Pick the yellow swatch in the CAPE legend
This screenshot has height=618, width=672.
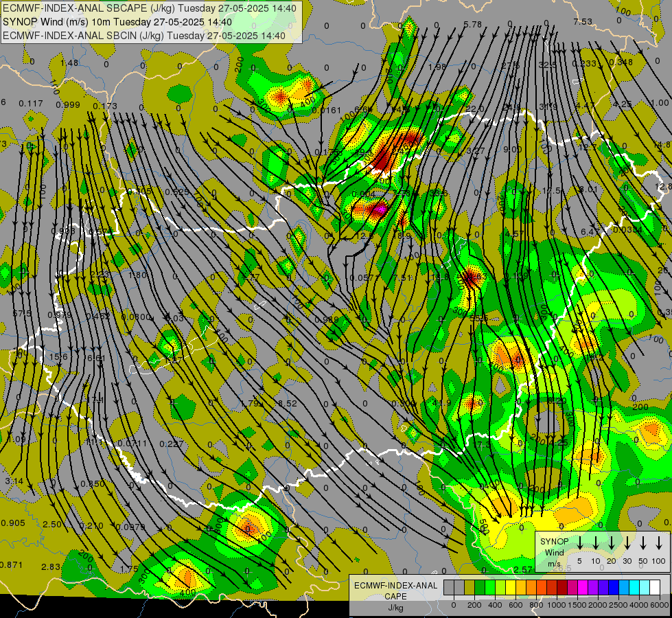(x=511, y=587)
